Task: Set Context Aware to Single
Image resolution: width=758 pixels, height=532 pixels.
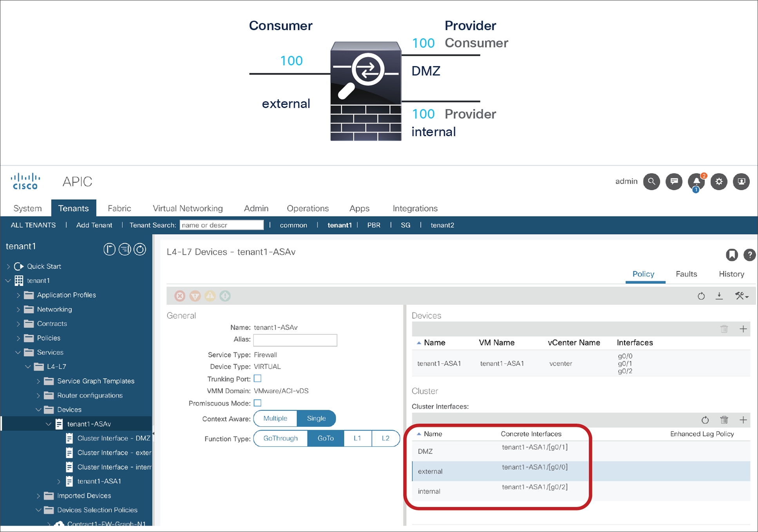Action: point(316,418)
